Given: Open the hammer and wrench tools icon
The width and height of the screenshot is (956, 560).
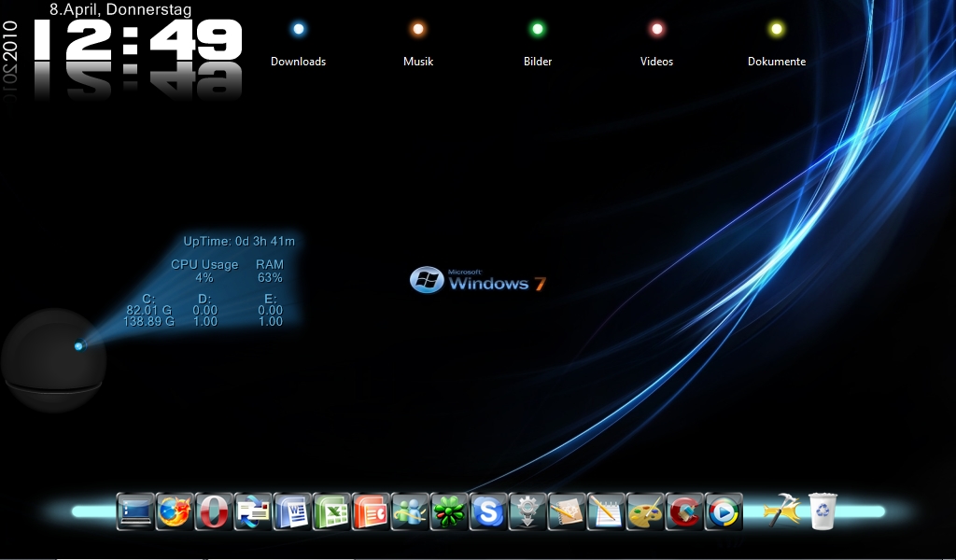Looking at the screenshot, I should coord(781,511).
